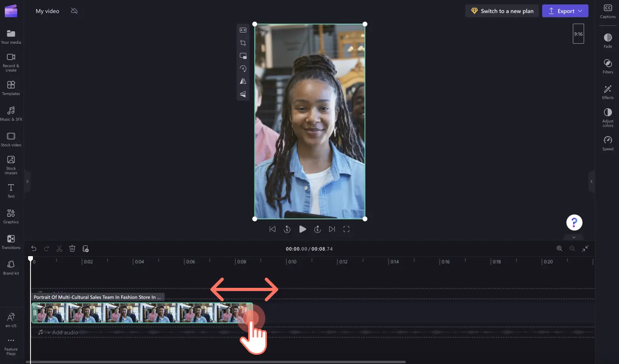Skip to start of video
Screen dimensions: 619x364
click(x=273, y=229)
